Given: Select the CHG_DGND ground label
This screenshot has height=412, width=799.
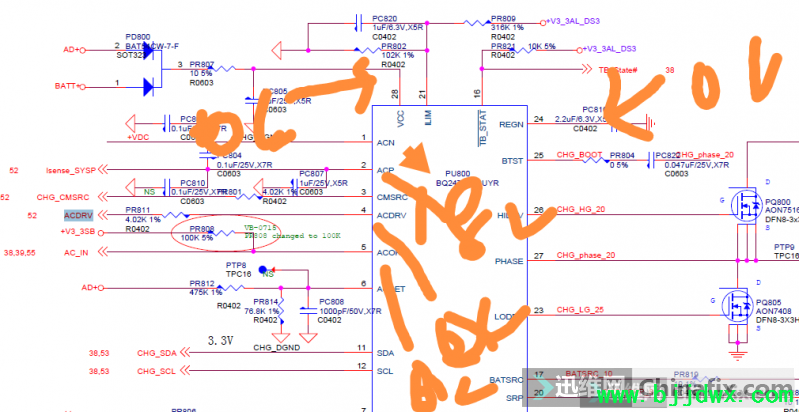Looking at the screenshot, I should (x=277, y=348).
